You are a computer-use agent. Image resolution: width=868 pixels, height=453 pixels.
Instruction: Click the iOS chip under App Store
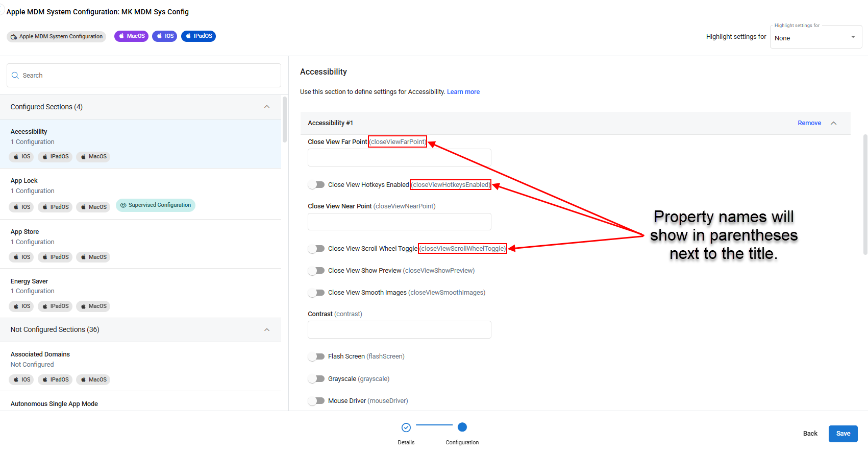[21, 257]
